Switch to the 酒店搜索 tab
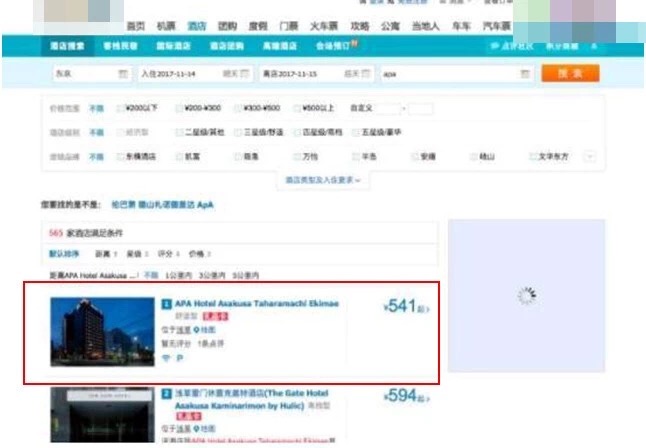 click(67, 46)
